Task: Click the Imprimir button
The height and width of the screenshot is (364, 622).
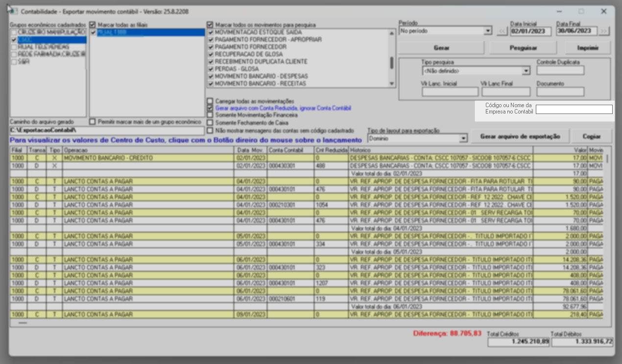Action: [588, 48]
